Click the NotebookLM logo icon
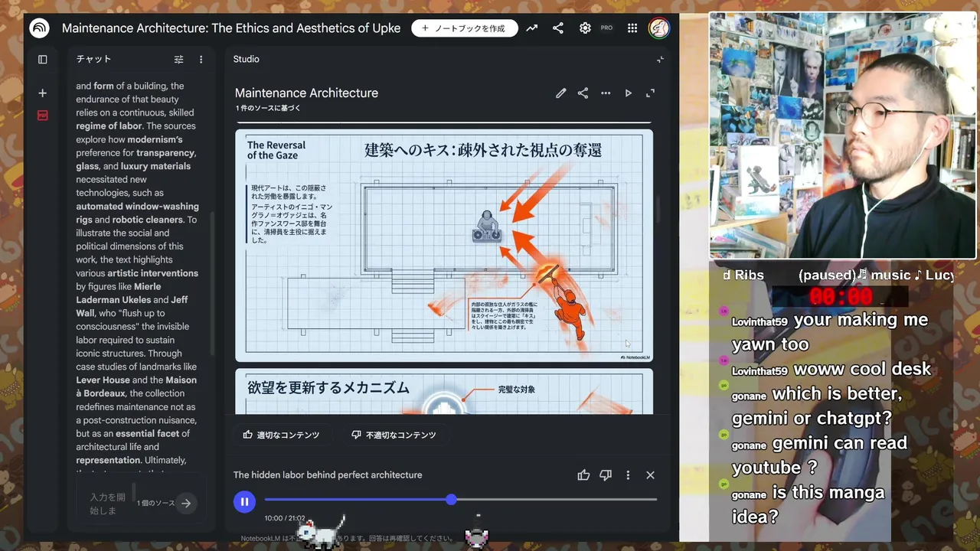This screenshot has width=980, height=551. 39,28
